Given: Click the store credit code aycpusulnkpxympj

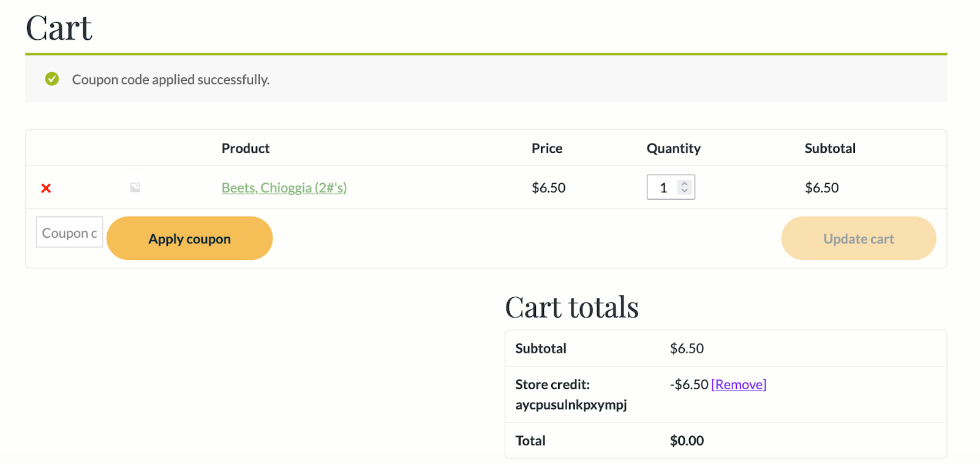Looking at the screenshot, I should (571, 405).
